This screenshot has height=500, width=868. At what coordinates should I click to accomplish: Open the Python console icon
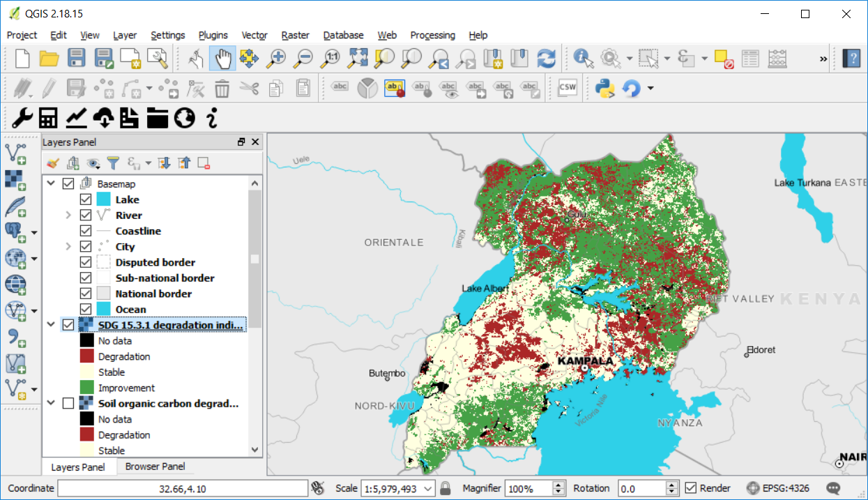[x=604, y=88]
